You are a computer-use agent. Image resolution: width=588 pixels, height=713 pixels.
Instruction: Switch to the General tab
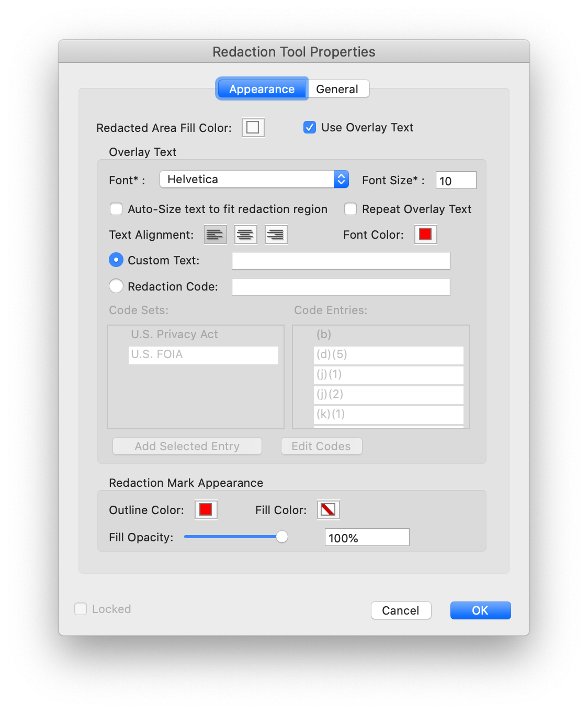(x=338, y=88)
